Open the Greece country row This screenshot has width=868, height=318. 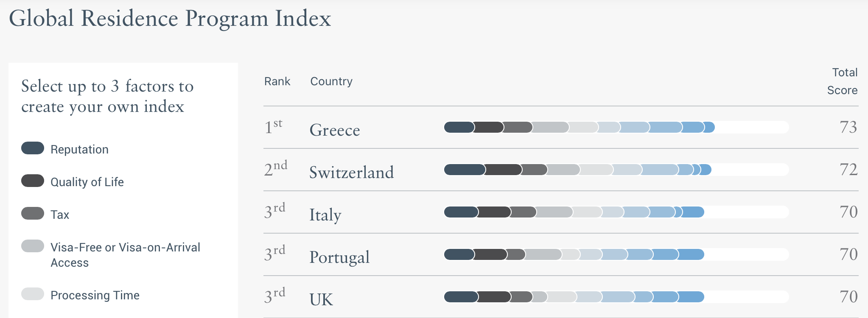335,130
